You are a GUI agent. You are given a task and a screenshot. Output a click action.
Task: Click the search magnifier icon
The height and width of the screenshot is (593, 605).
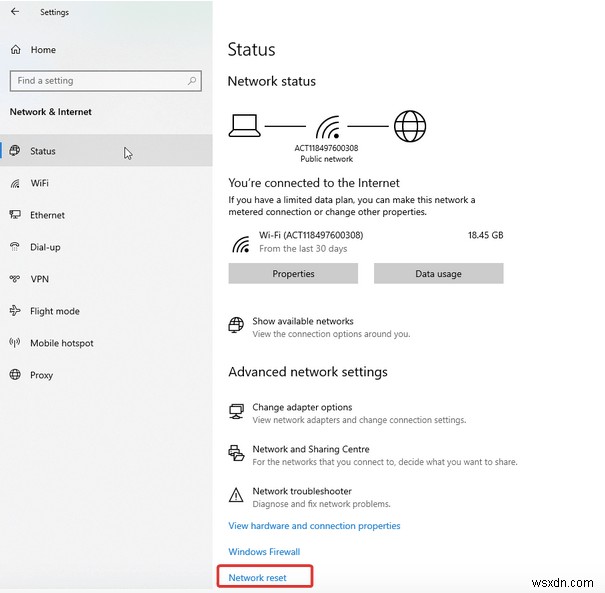point(192,80)
